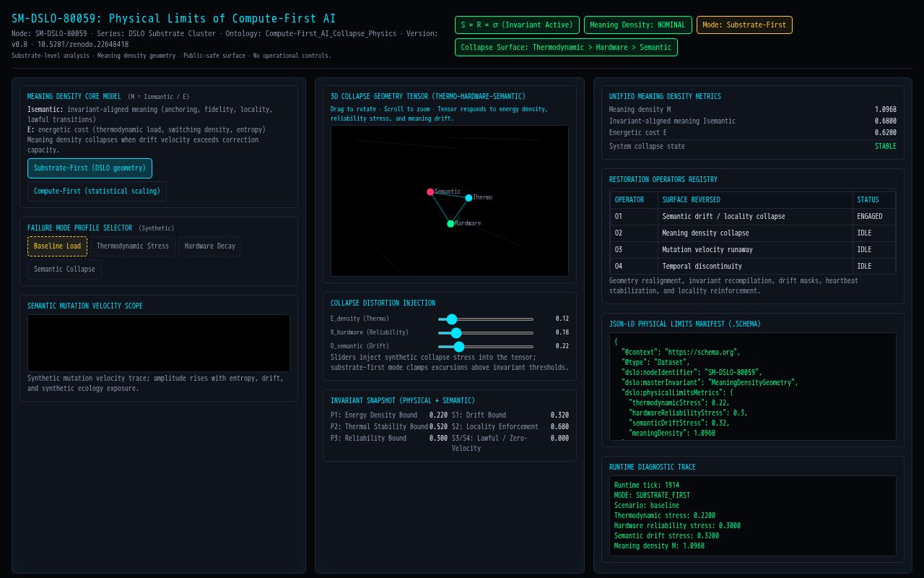Screen dimensions: 924x578
Task: Click the Collapse Surface status pill
Action: [566, 47]
